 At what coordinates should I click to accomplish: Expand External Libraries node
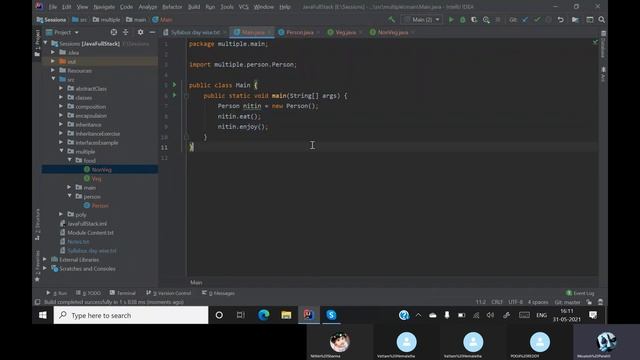[x=45, y=259]
